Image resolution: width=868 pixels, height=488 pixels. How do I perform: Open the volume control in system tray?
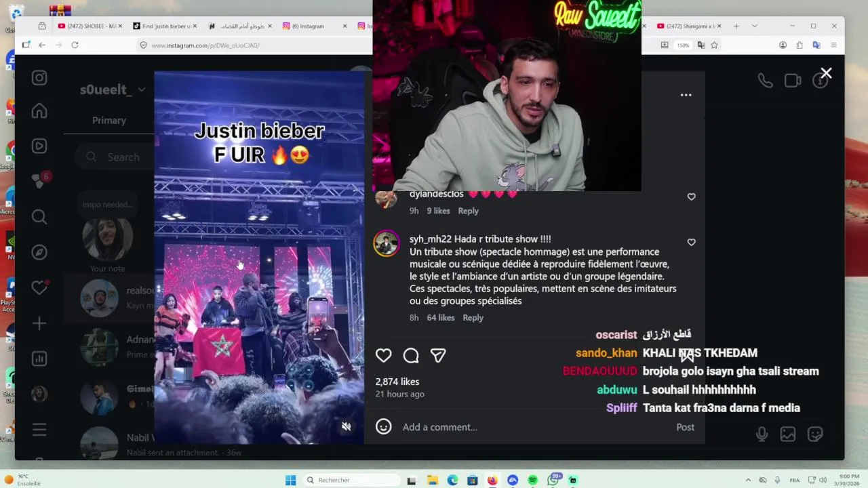[823, 480]
